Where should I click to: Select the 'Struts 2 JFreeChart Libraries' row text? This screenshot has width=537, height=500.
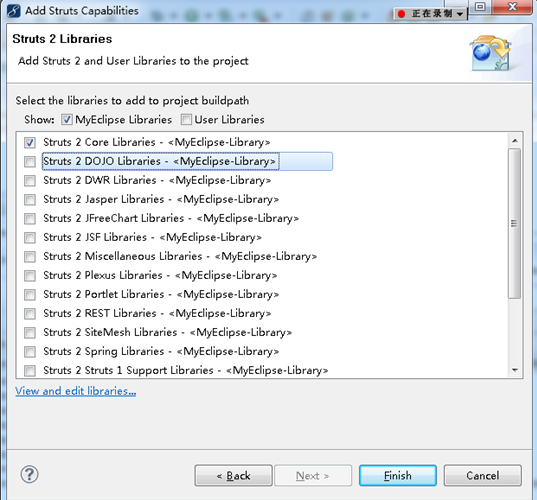(x=171, y=218)
